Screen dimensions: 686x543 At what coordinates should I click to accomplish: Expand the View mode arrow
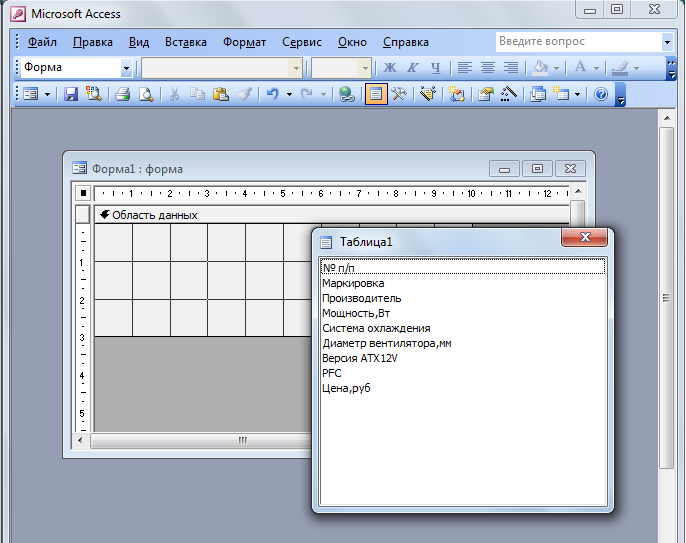(x=47, y=95)
